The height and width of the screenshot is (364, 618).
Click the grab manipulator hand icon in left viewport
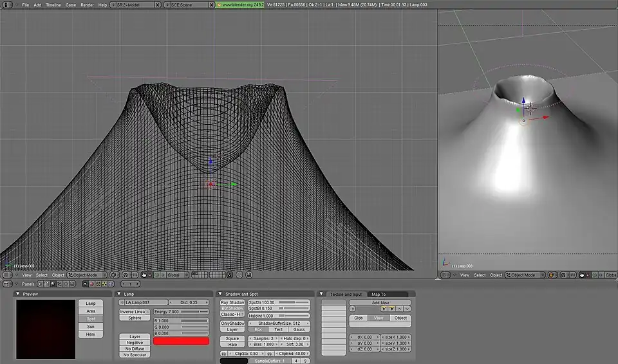[143, 275]
